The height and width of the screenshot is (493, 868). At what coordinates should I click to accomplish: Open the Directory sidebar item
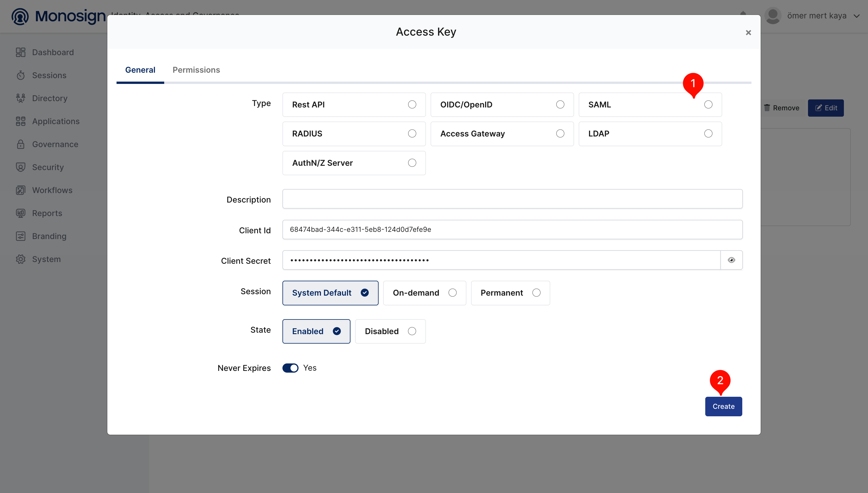pos(42,98)
